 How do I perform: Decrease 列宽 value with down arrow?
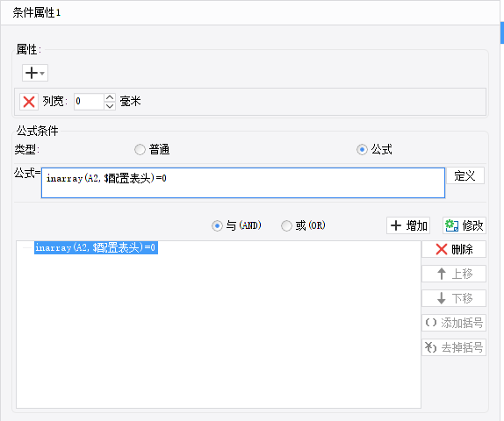pos(110,106)
